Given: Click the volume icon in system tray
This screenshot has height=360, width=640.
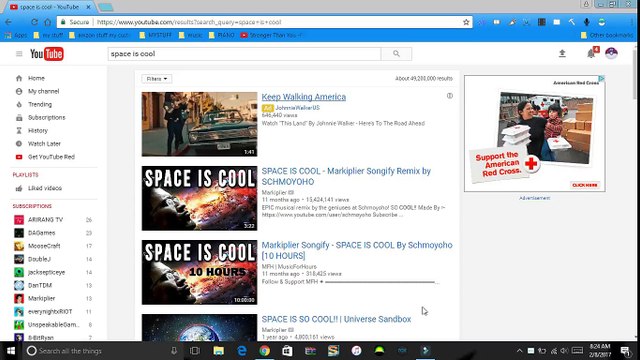Looking at the screenshot, I should point(564,351).
